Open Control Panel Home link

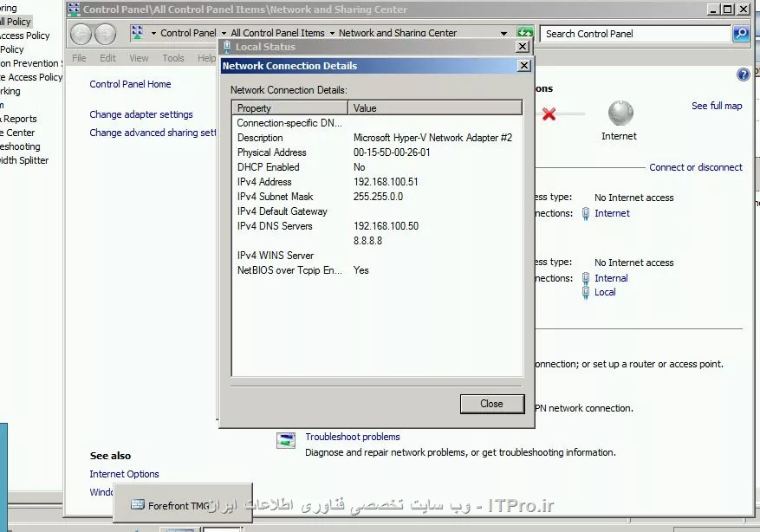tap(130, 84)
